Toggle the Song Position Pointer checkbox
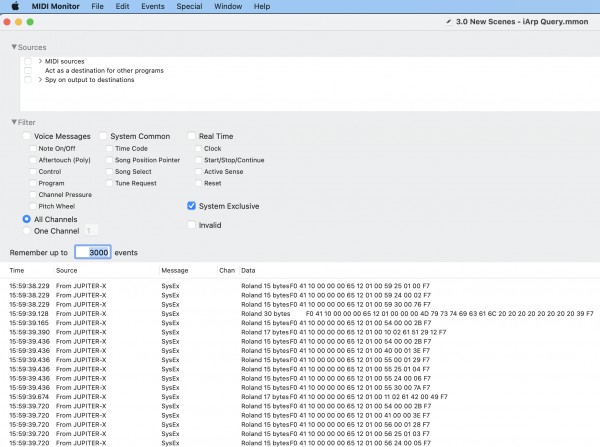Image resolution: width=600 pixels, height=447 pixels. (x=109, y=160)
